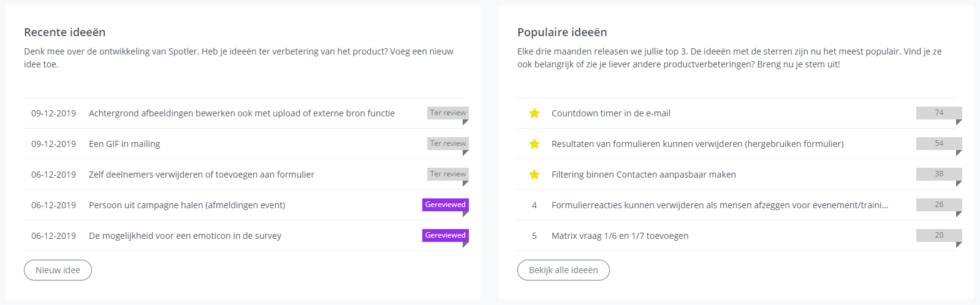980x305 pixels.
Task: Click Gereviewed tag on emoticon survey idea
Action: 445,235
